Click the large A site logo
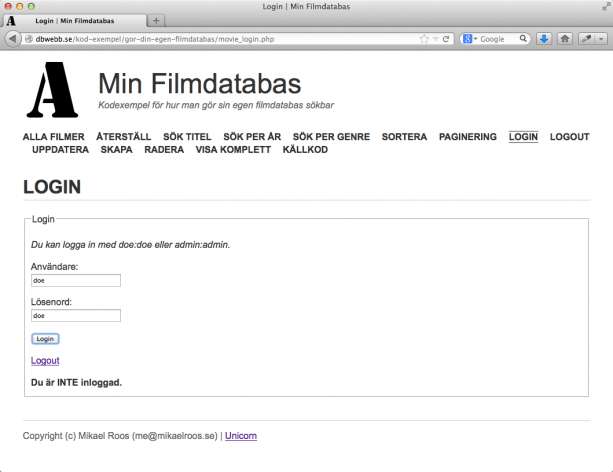The image size is (613, 472). coord(52,90)
